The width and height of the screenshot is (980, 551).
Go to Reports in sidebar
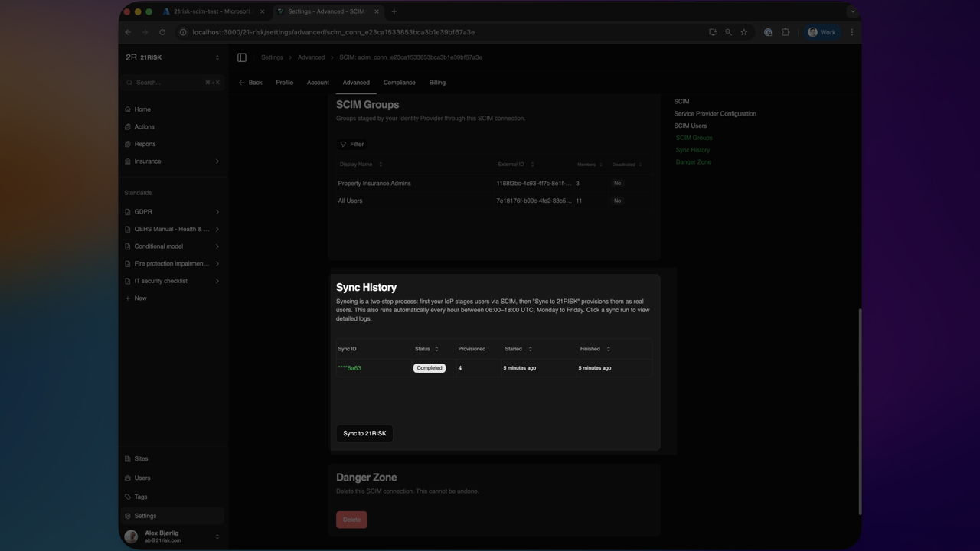click(145, 144)
